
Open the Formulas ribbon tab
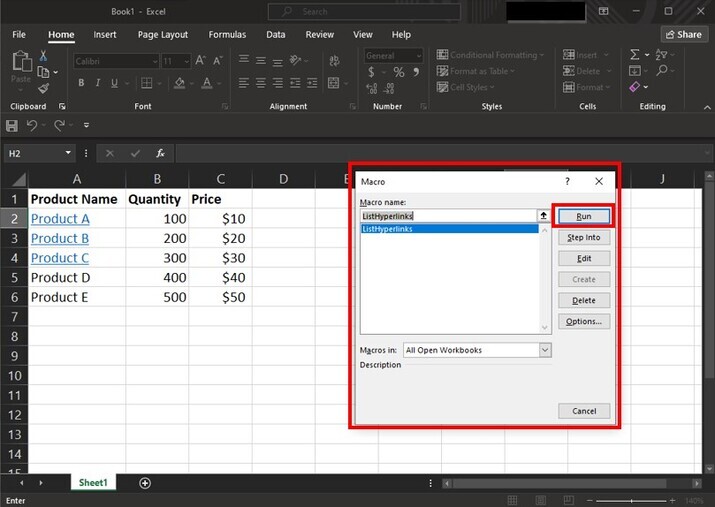tap(227, 34)
